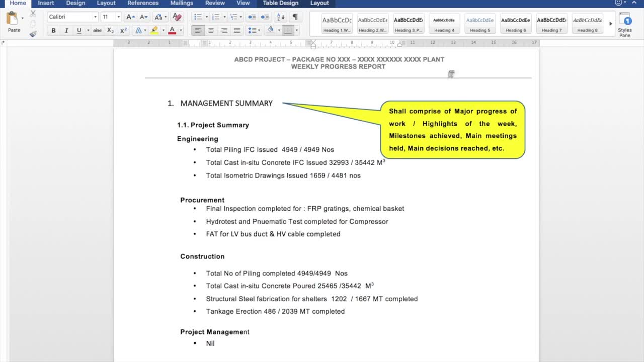644x362 pixels.
Task: Apply the Heading 1_W style
Action: coord(337,24)
